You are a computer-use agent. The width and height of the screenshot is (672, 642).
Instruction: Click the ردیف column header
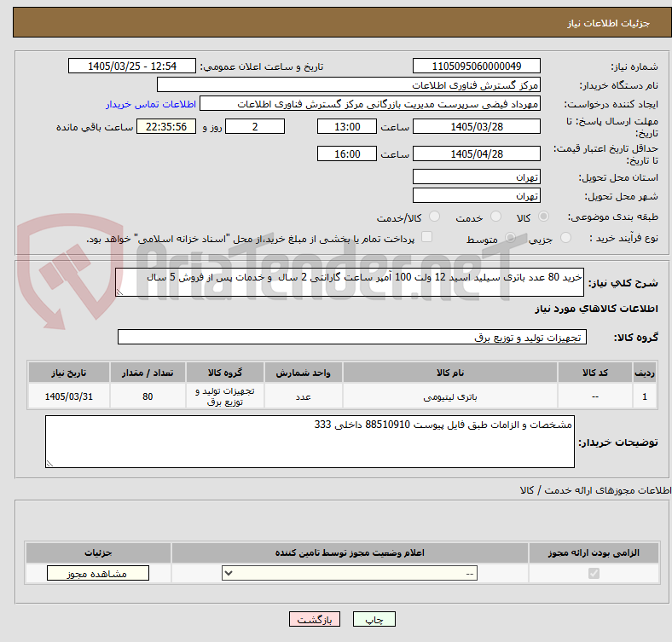pos(645,373)
